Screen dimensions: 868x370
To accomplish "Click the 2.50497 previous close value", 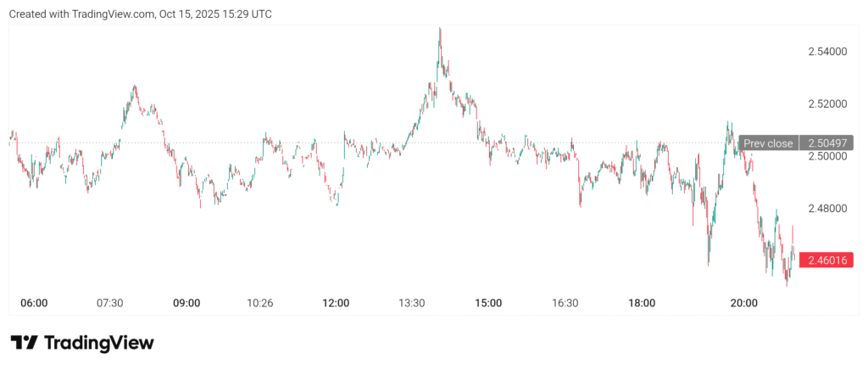I will coord(826,143).
